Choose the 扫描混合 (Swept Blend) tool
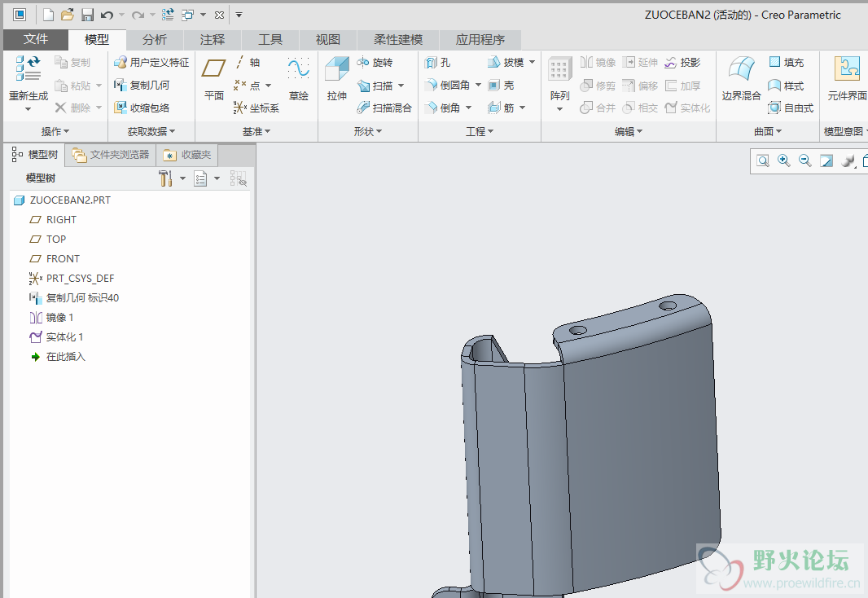The width and height of the screenshot is (868, 598). 384,108
